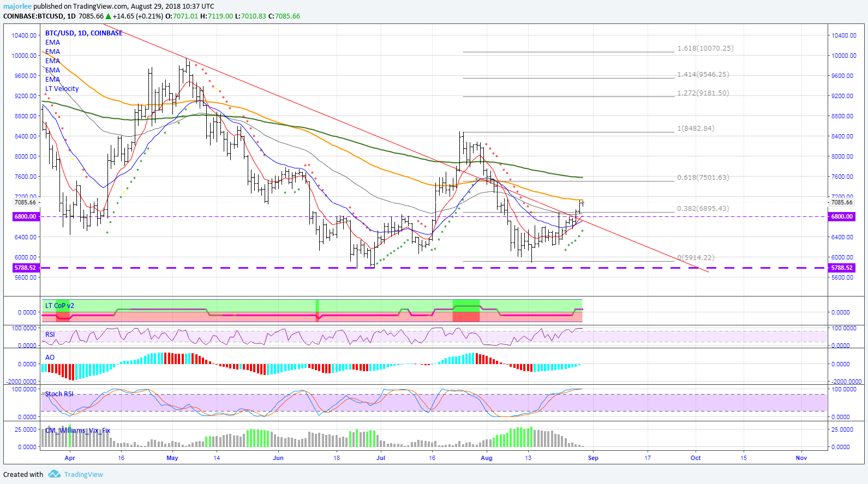Click the Jul label on the time axis
868x484 pixels.
pos(381,458)
